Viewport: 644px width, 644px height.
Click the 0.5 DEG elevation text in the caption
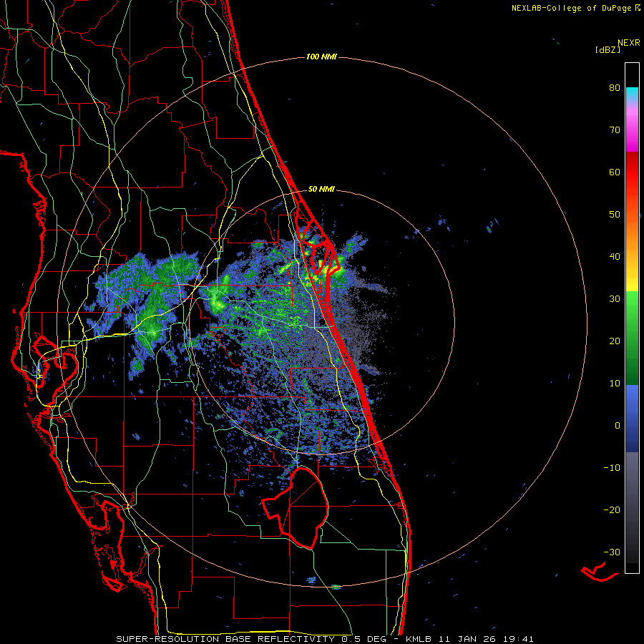364,639
